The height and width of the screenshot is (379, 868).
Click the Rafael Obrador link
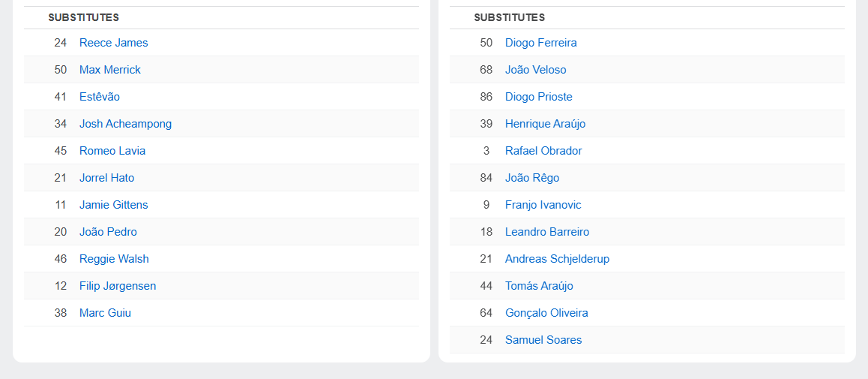click(x=543, y=151)
